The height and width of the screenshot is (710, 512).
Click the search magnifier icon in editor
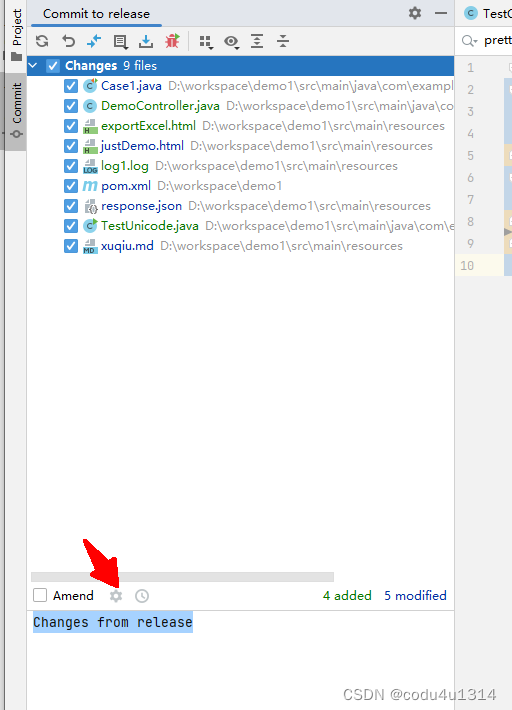pos(469,41)
